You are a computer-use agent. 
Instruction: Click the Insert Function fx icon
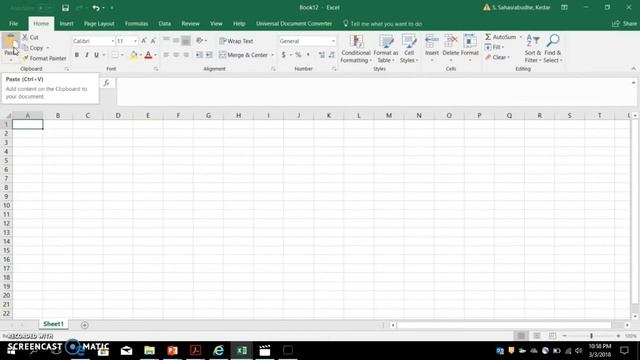pyautogui.click(x=107, y=83)
